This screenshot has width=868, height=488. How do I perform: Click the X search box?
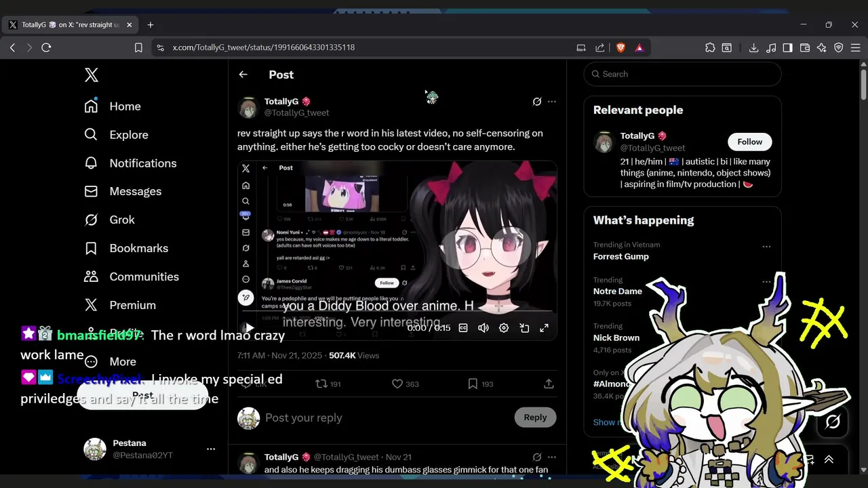click(x=682, y=74)
